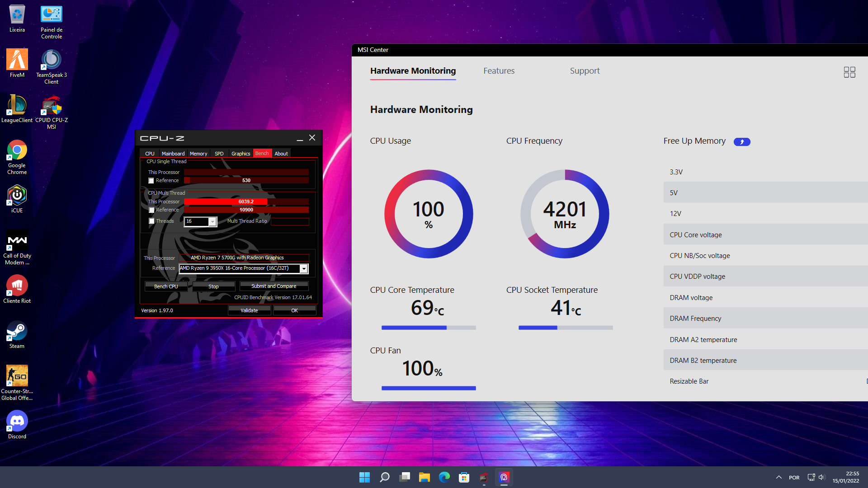Open the Microsoft Edge taskbar icon
Viewport: 868px width, 488px height.
(444, 477)
